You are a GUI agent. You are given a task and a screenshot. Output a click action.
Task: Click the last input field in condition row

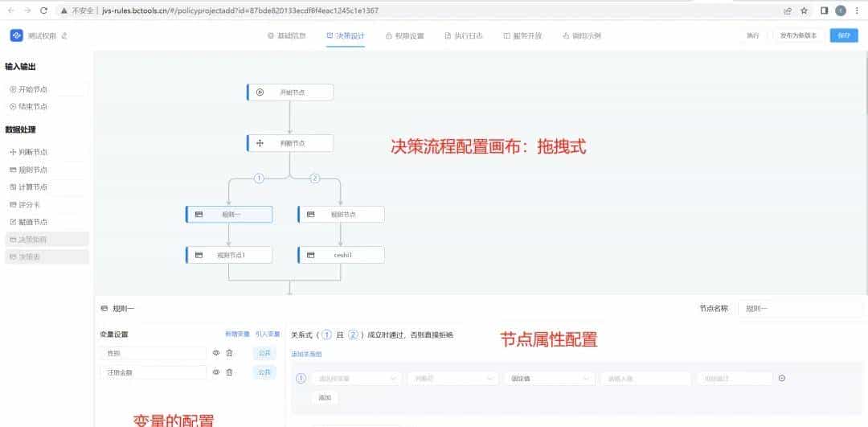734,379
